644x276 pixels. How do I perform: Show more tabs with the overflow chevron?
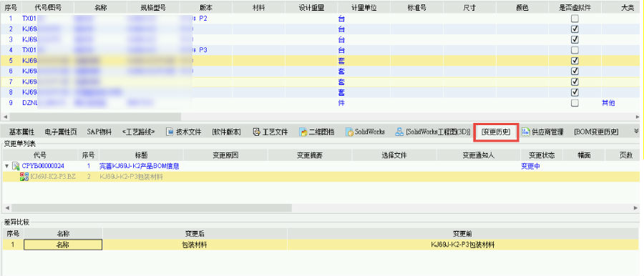tap(637, 131)
